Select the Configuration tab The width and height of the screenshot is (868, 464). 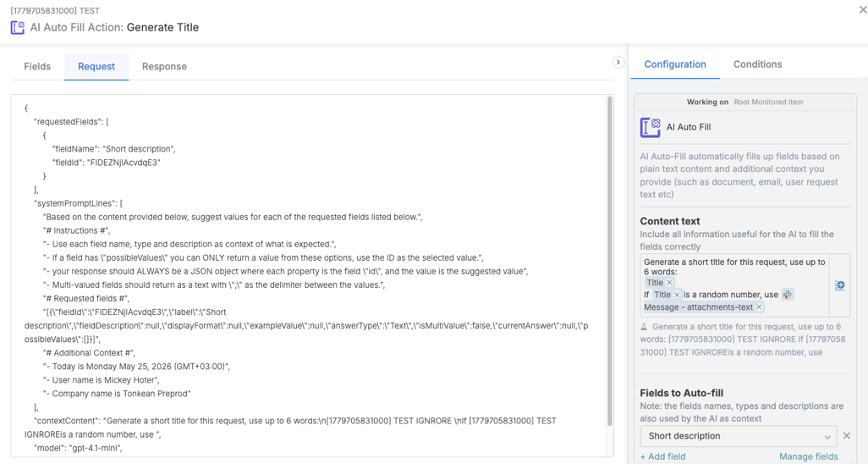(675, 64)
